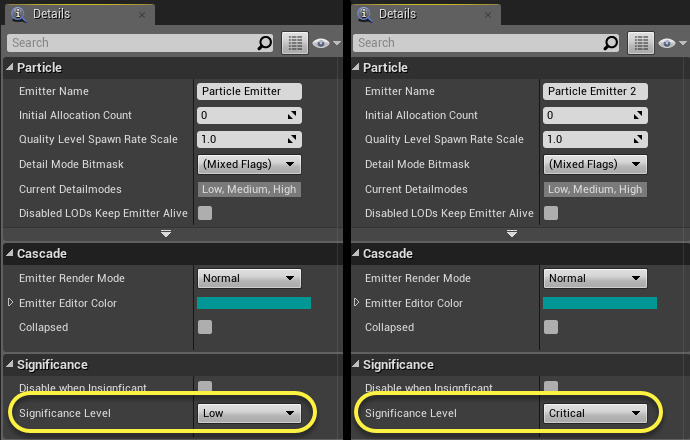Open property matrix grid icon in left panel
Image resolution: width=690 pixels, height=441 pixels.
coord(295,43)
